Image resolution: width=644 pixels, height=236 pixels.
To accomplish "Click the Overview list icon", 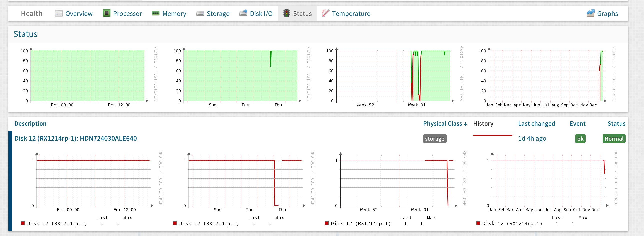I will coord(59,13).
